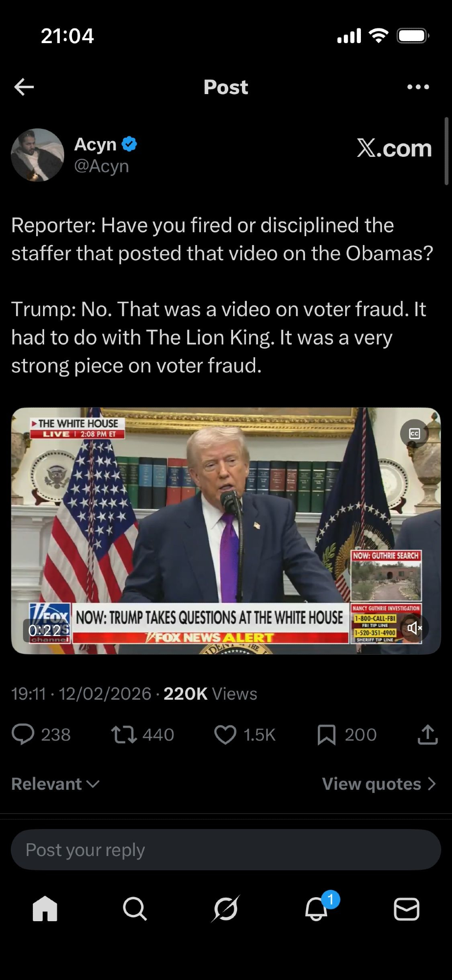Tap the share upload icon
452x980 pixels.
tap(428, 735)
